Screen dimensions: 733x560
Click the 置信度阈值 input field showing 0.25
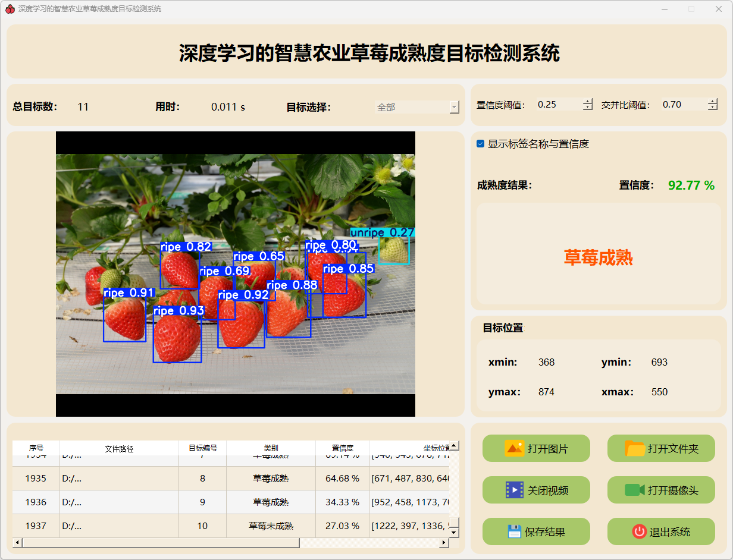pyautogui.click(x=559, y=104)
